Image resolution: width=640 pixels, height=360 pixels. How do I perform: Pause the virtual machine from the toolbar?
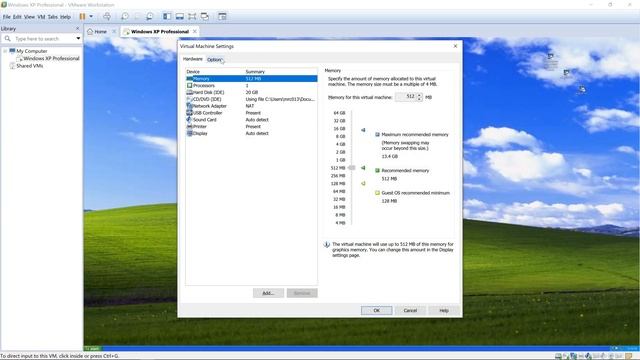pyautogui.click(x=82, y=16)
